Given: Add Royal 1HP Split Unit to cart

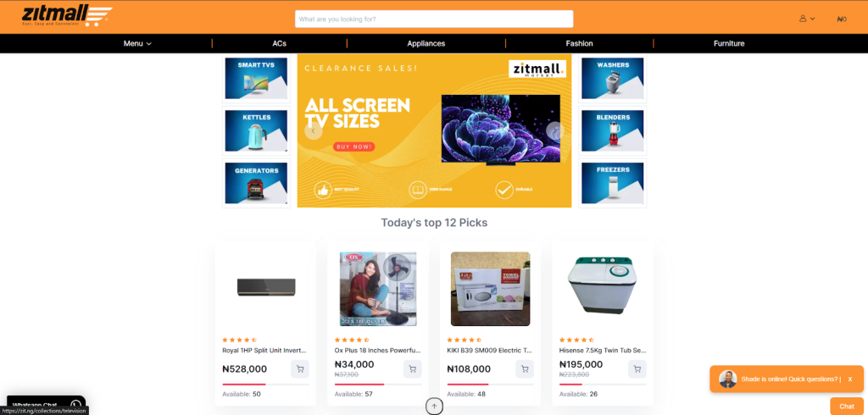Looking at the screenshot, I should (300, 369).
